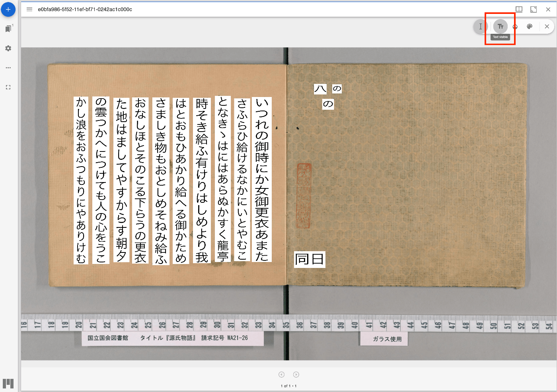Viewport: 557px width, 392px height.
Task: Toggle workspace fullscreen icon in left sidebar
Action: [x=8, y=87]
